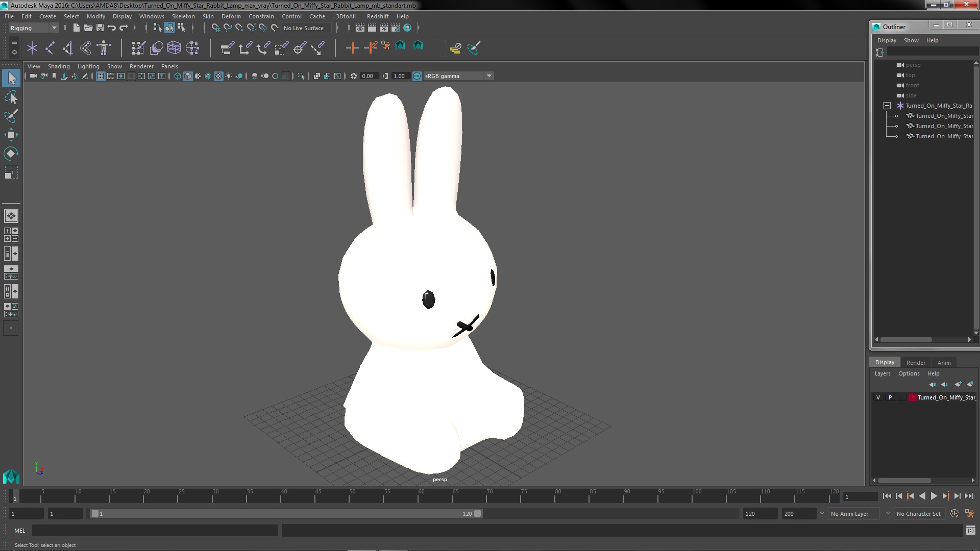980x551 pixels.
Task: Redo the action via toolbar arrow
Action: click(124, 28)
